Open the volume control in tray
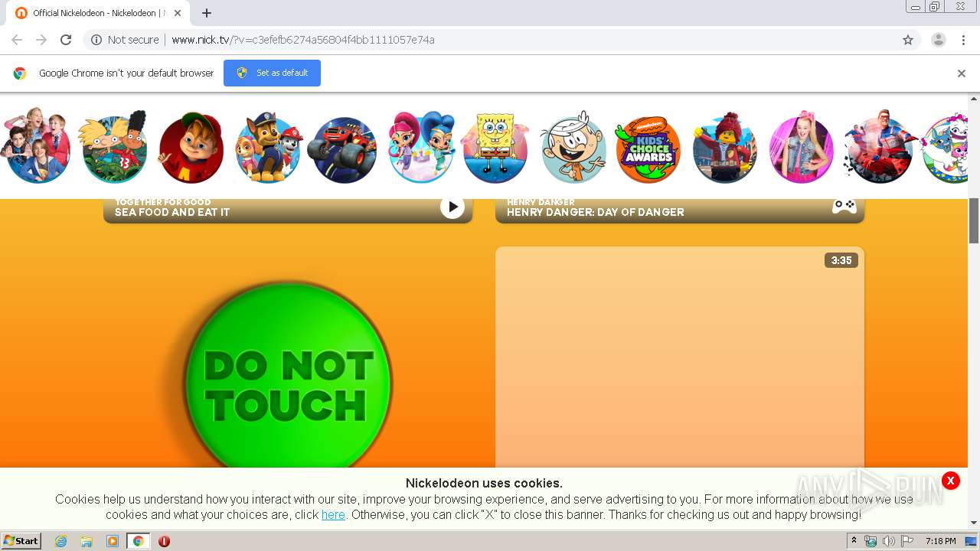This screenshot has width=980, height=551. (x=888, y=541)
